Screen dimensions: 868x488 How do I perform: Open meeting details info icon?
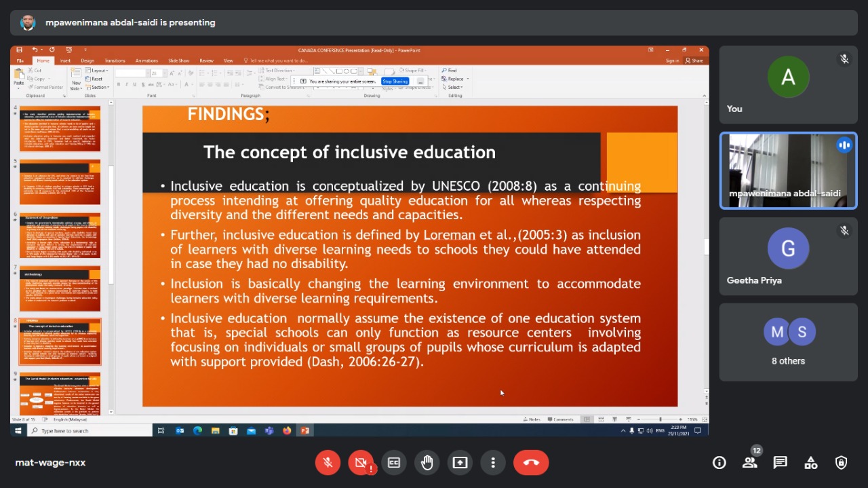[x=719, y=463]
